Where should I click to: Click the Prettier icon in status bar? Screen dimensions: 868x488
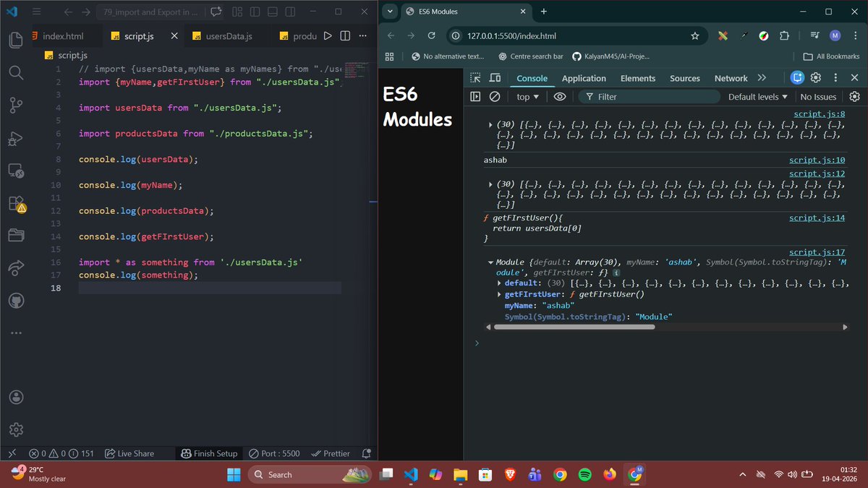pos(331,453)
